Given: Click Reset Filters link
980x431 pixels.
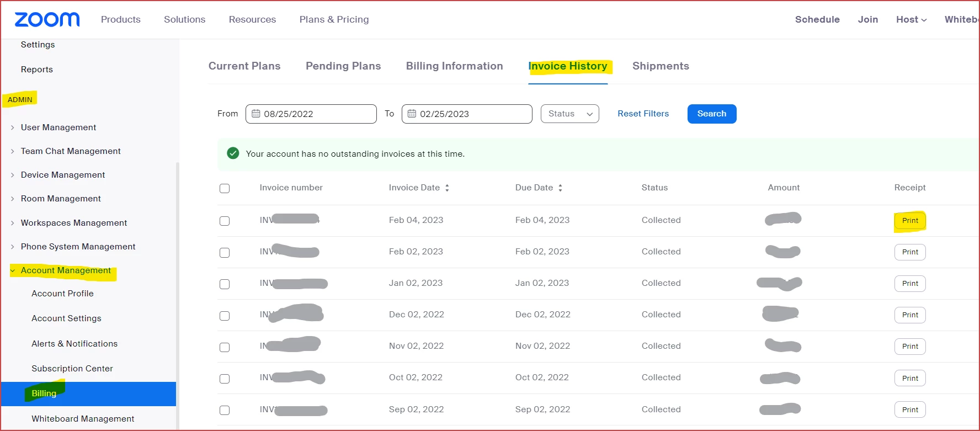Looking at the screenshot, I should (x=643, y=114).
